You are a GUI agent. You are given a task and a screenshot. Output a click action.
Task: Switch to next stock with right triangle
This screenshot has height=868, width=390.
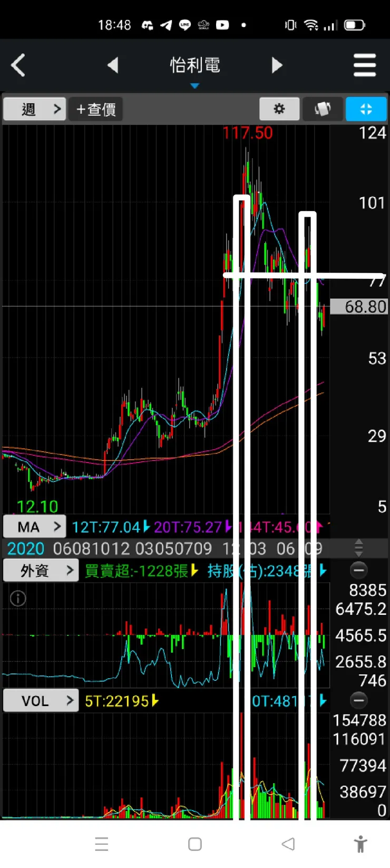click(x=277, y=65)
